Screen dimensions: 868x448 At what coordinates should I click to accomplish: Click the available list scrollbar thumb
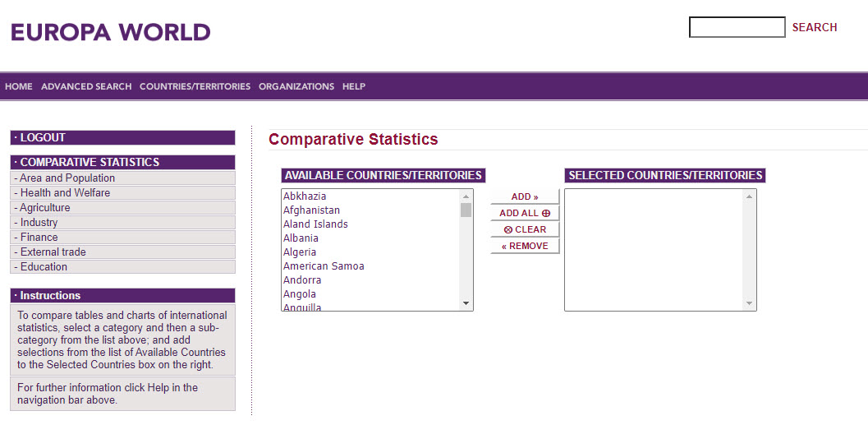pos(466,210)
